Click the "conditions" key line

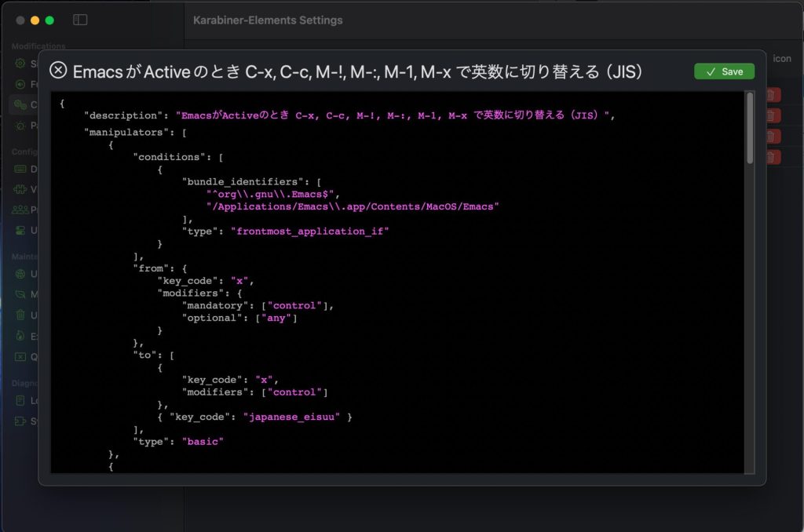(178, 157)
